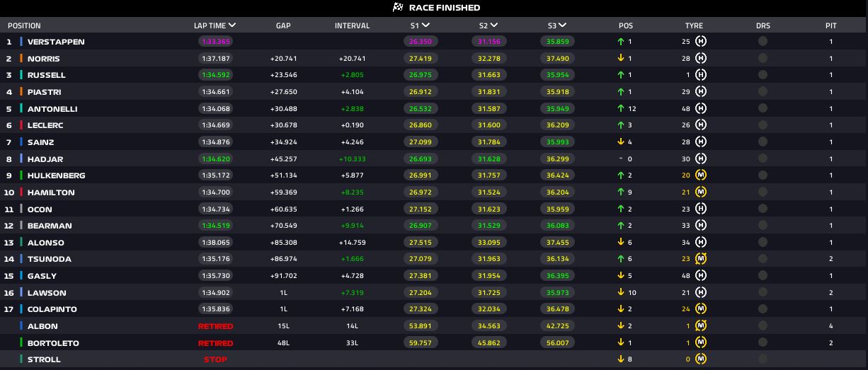Click Lawson's hard tyre icon
The height and width of the screenshot is (370, 868).
(701, 293)
